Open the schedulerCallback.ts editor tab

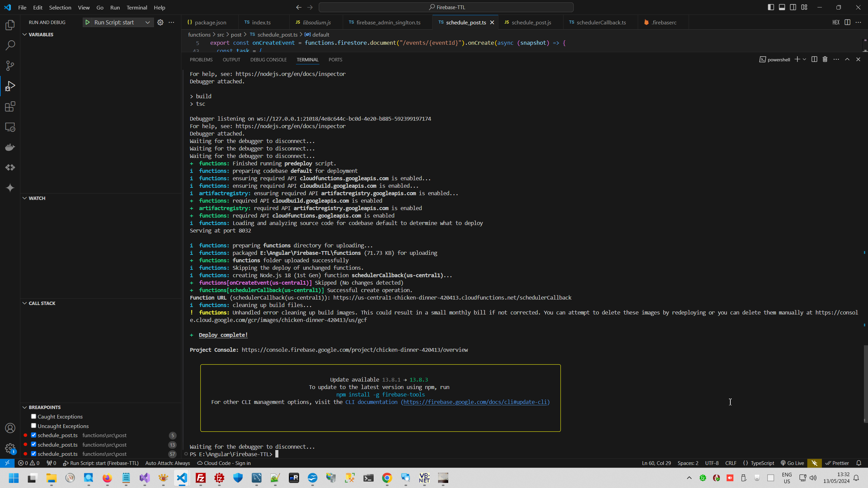click(x=601, y=22)
